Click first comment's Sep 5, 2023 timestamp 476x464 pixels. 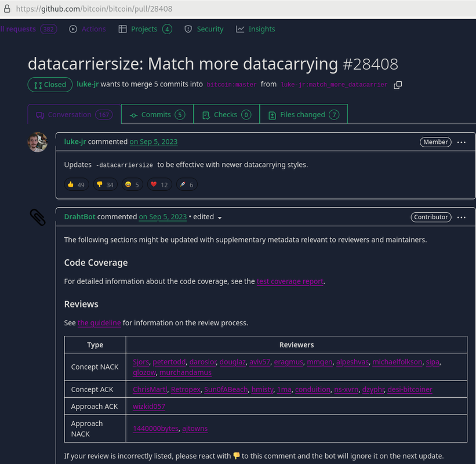[x=154, y=142]
